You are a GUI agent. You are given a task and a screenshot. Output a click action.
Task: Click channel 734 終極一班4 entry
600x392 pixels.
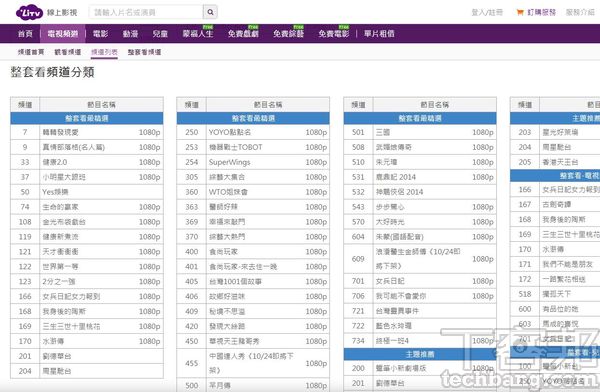click(420, 341)
